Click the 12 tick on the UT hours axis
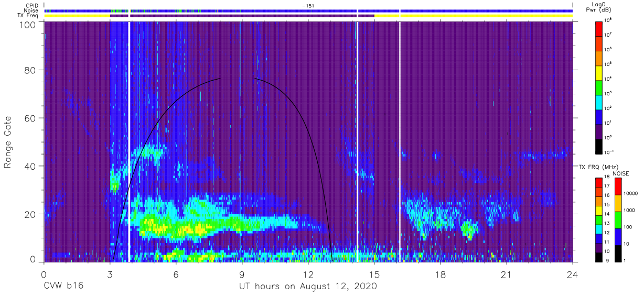Image resolution: width=644 pixels, height=297 pixels. click(308, 274)
